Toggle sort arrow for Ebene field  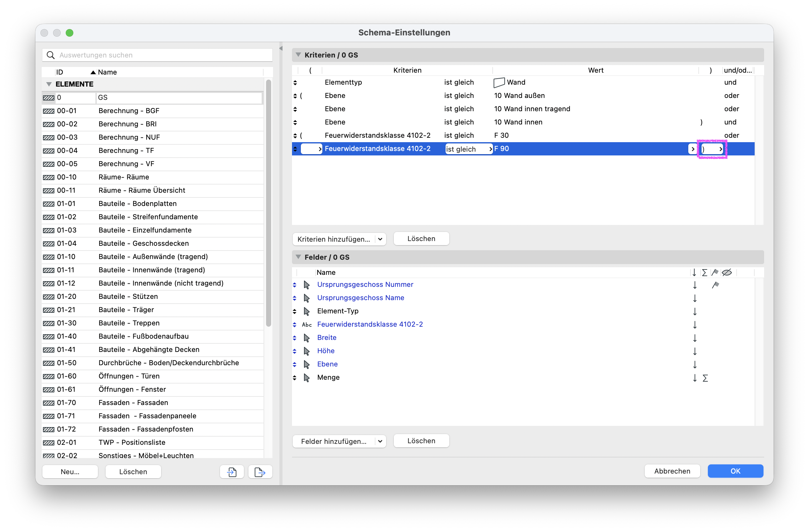tap(695, 364)
